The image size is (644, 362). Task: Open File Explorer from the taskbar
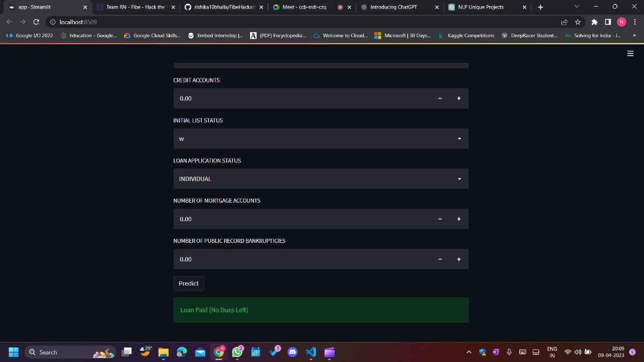point(163,352)
